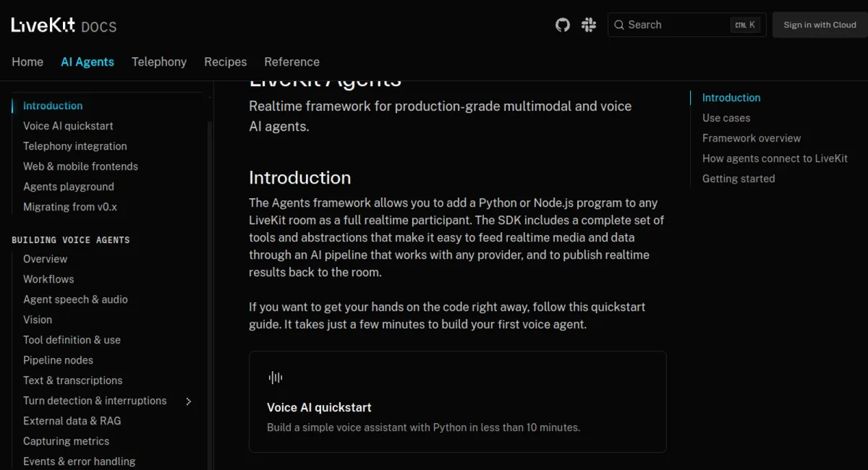Open the Home tab

tap(27, 62)
